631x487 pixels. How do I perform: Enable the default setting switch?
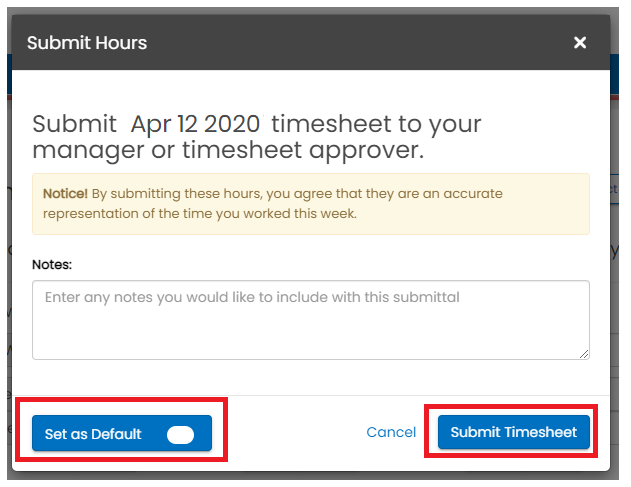(x=180, y=434)
